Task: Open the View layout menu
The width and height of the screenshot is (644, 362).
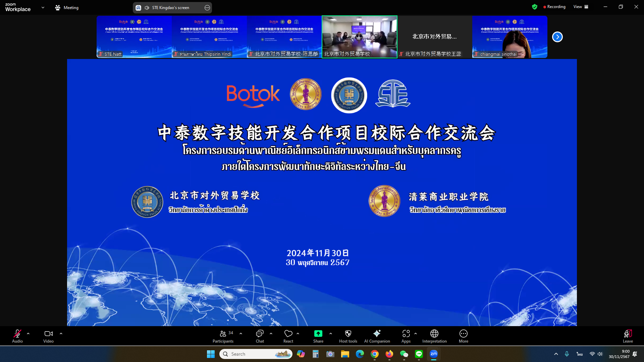Action: (581, 7)
